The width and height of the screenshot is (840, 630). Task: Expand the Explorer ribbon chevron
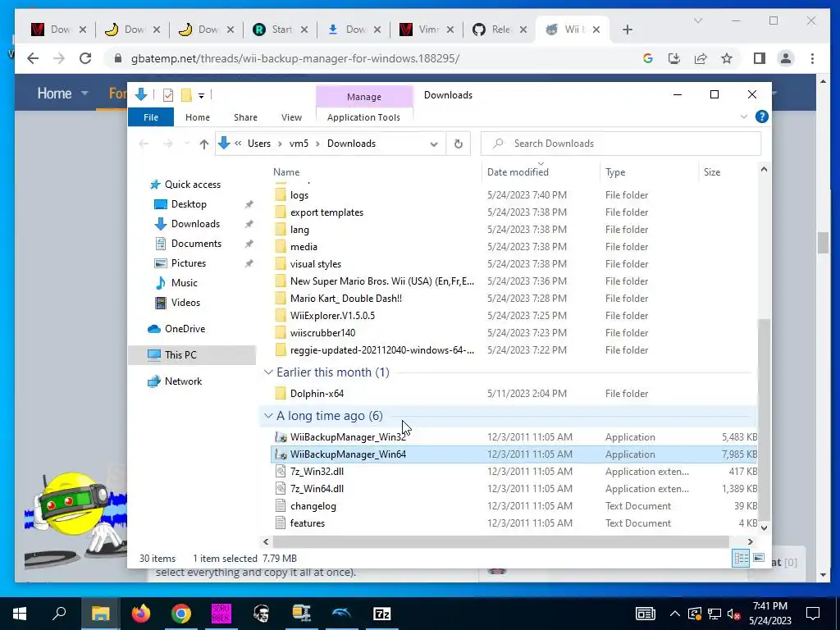click(x=743, y=116)
